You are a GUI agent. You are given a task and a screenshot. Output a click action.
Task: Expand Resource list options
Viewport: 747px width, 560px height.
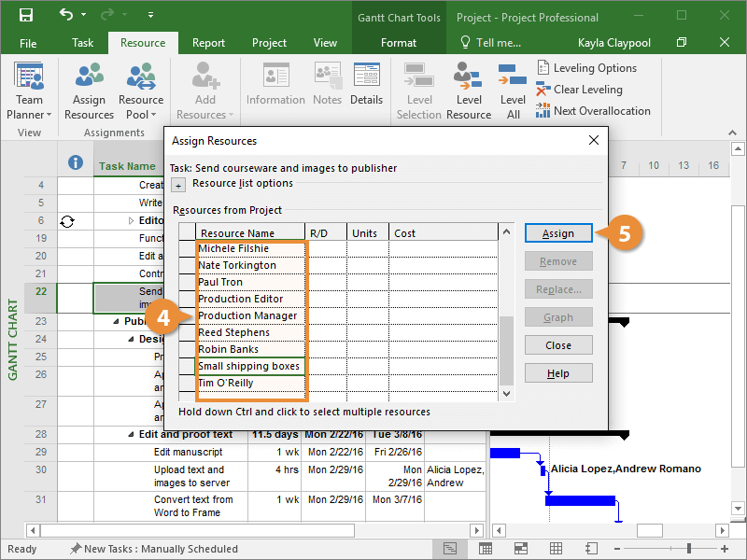pyautogui.click(x=179, y=185)
